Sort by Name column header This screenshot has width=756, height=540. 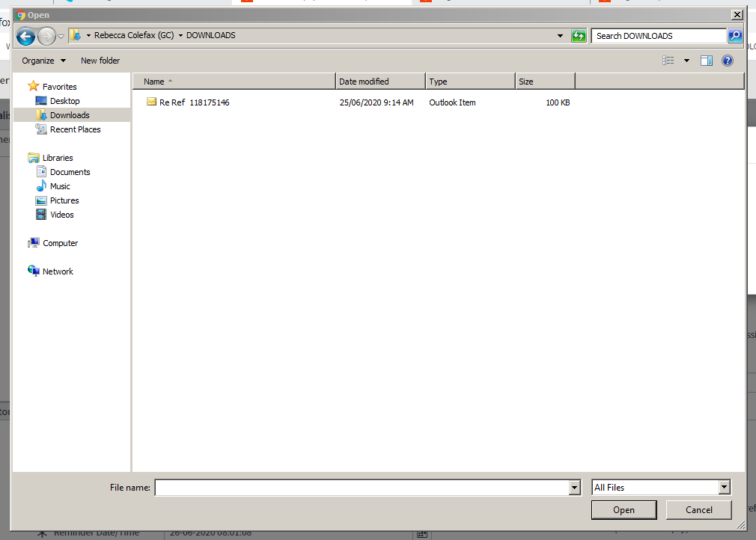coord(234,82)
